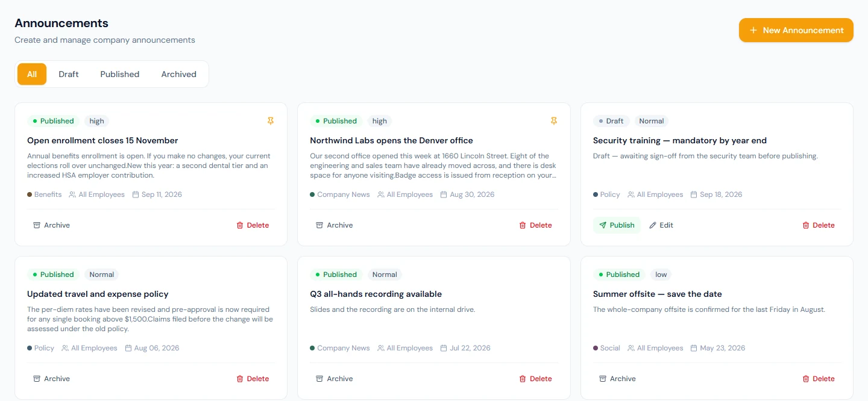Click calendar icon beside Aug 06, 2026
Viewport: 868px width, 401px height.
point(128,348)
